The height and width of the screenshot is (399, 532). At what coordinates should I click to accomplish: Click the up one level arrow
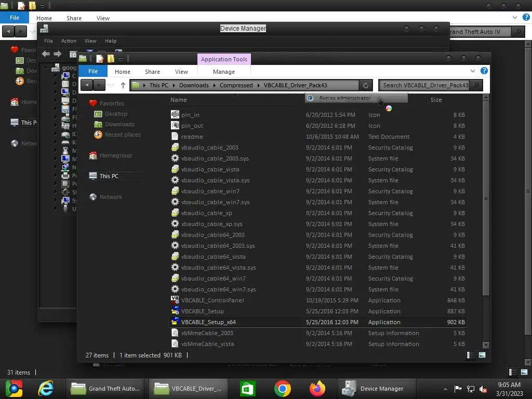pos(123,85)
